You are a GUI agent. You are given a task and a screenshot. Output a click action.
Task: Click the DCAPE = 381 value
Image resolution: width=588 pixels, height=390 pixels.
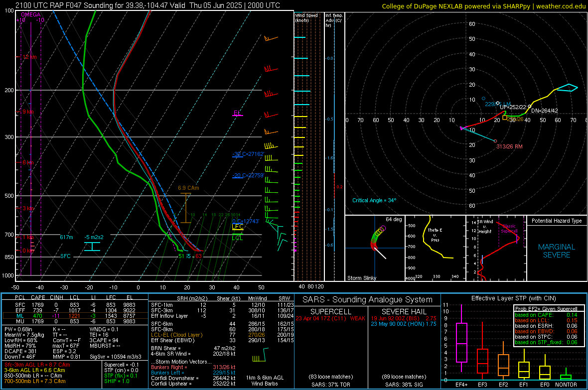20,351
